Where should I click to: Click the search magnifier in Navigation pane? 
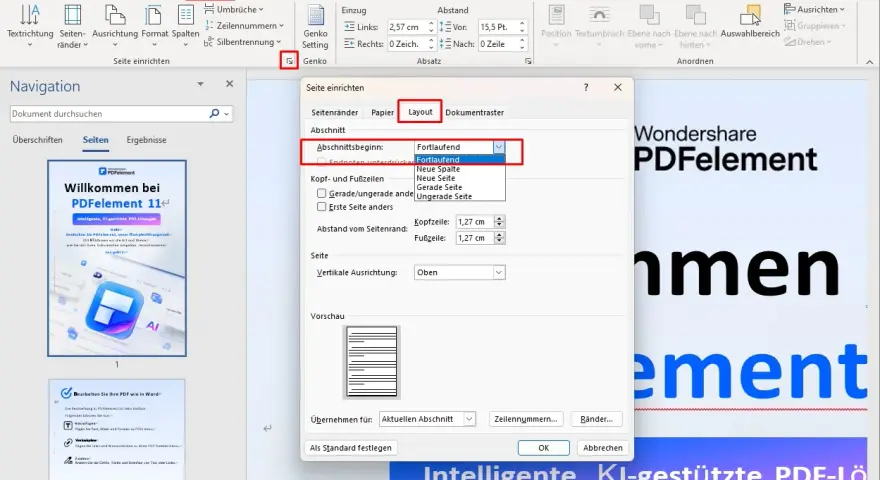coord(214,113)
